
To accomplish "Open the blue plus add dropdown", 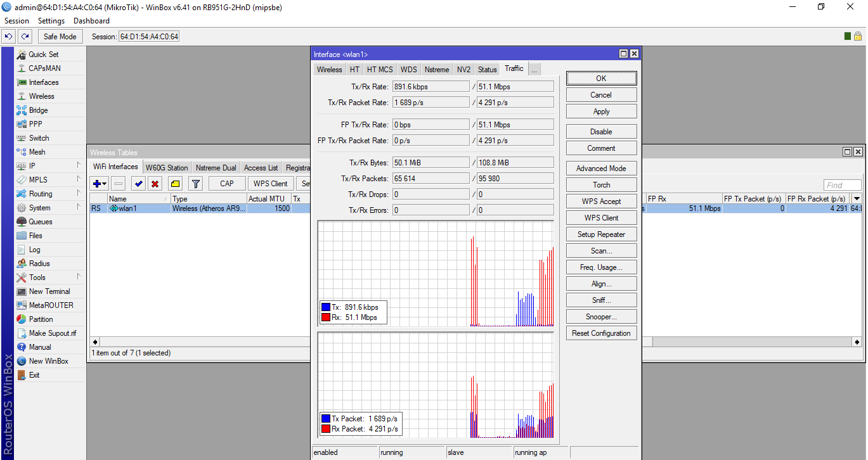I will point(100,184).
